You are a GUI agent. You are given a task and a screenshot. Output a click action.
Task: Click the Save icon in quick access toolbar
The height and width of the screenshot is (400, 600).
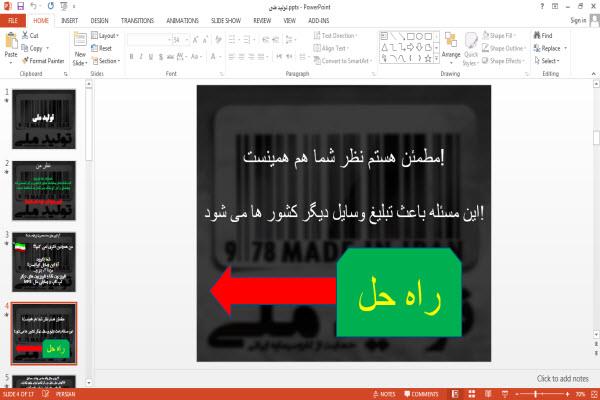click(20, 6)
